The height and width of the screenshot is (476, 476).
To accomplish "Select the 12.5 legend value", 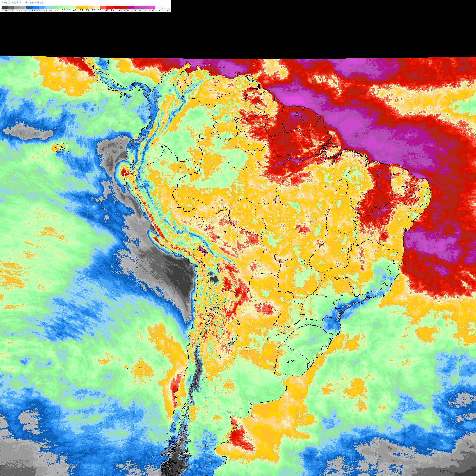I will [x=161, y=11].
